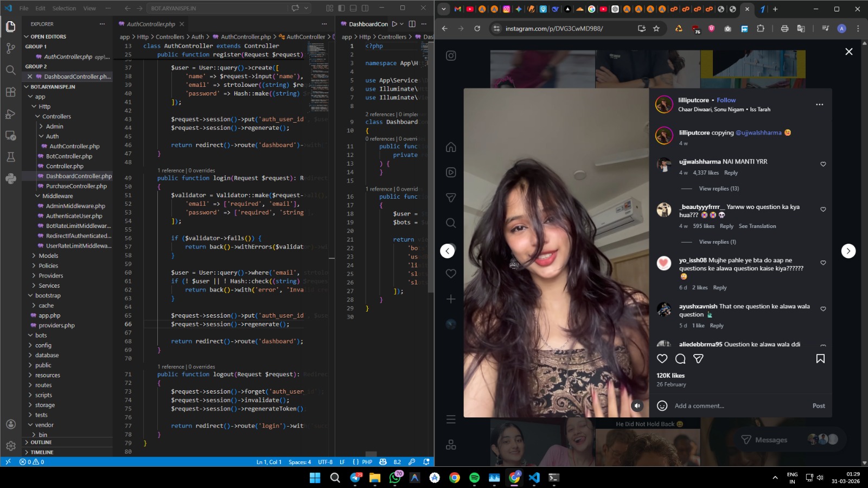Expand the Models folder in explorer
Image resolution: width=868 pixels, height=488 pixels.
click(x=48, y=256)
